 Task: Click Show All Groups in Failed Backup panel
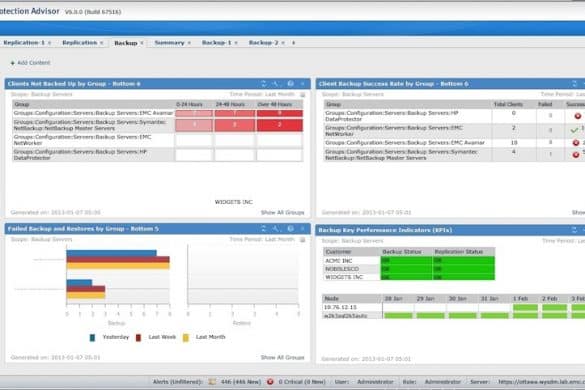(x=282, y=357)
